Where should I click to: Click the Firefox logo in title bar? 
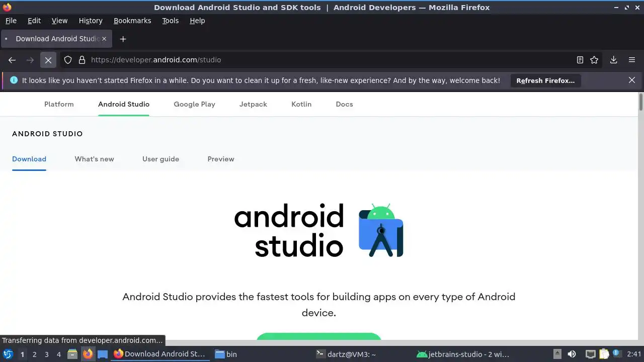[x=7, y=7]
